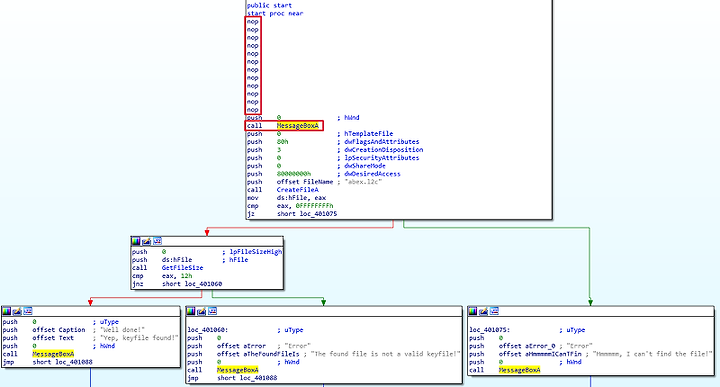This screenshot has height=387, width=720.
Task: Click the dwDesiredAccess comment
Action: point(372,174)
